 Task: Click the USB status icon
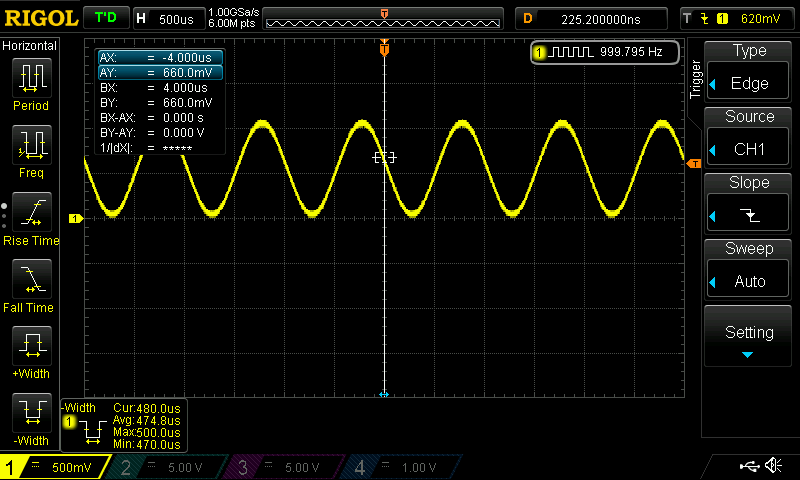[748, 466]
